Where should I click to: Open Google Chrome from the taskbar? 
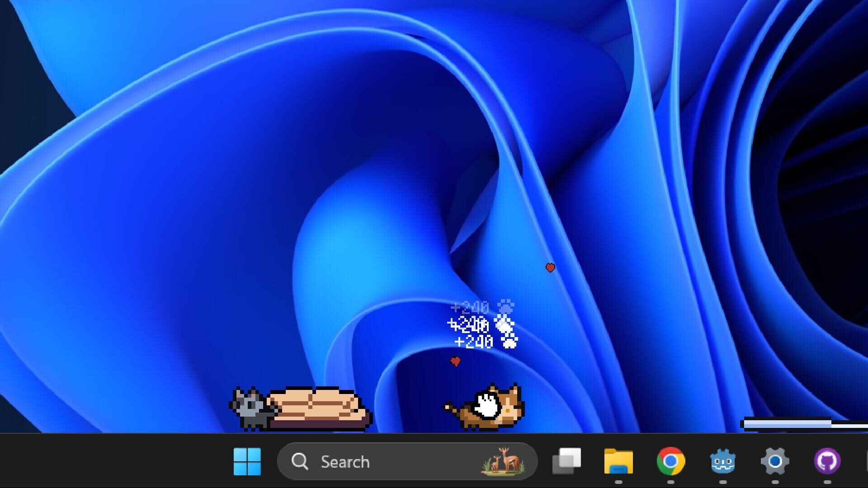(x=672, y=461)
